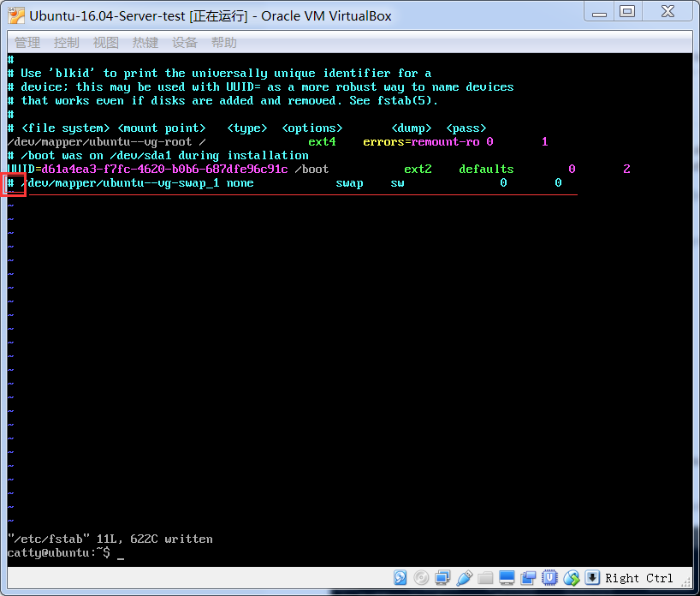
Task: Open the 控制 menu
Action: click(x=67, y=43)
